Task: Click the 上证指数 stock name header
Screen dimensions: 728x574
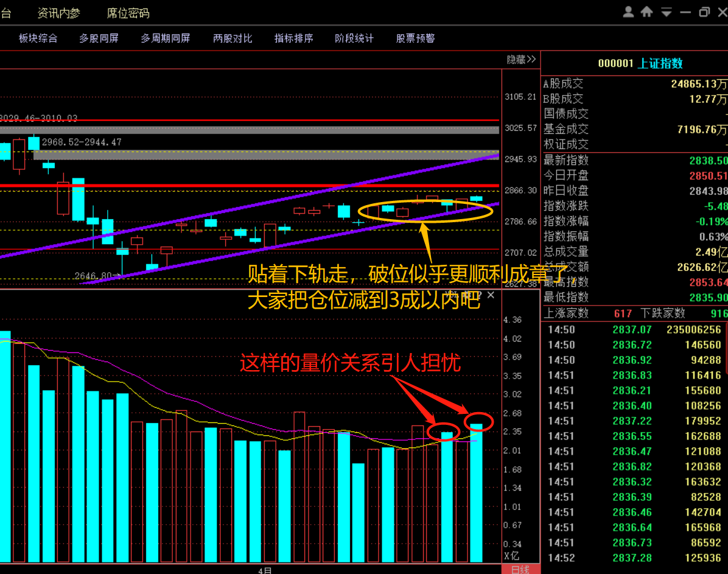Action: [660, 63]
